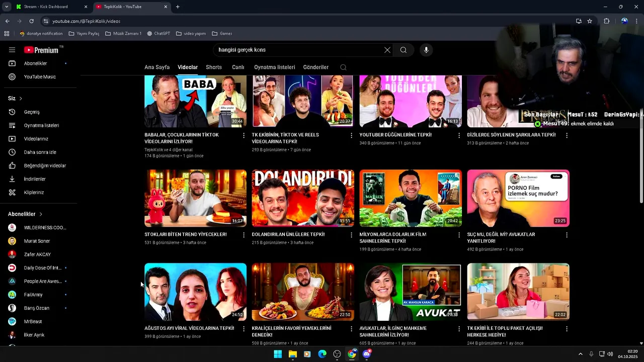Open ChatGPT bookmark

(x=158, y=34)
